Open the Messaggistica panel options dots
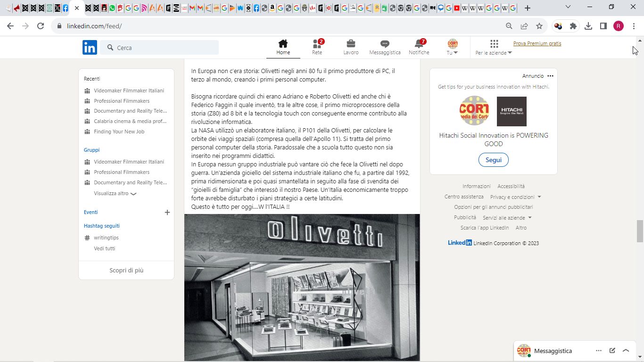 click(x=599, y=351)
